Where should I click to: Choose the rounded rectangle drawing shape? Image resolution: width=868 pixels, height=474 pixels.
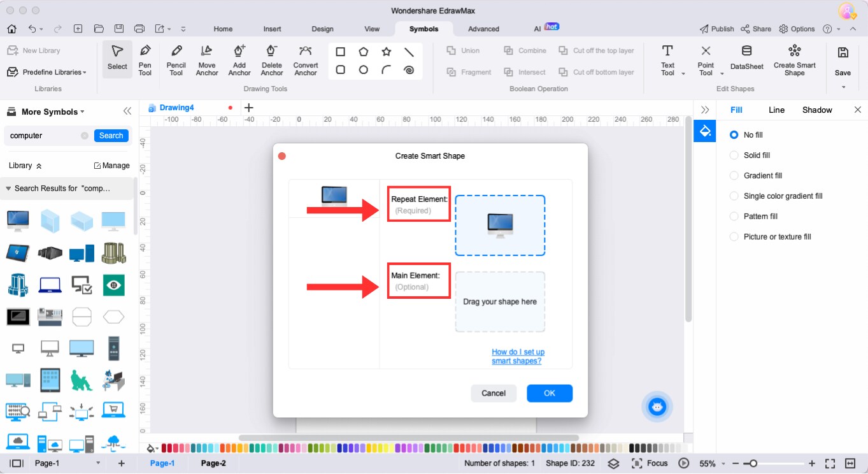341,70
